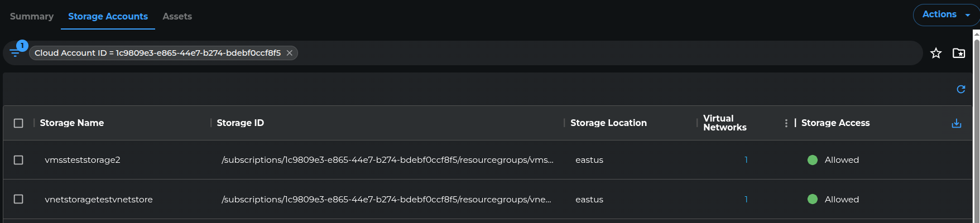
Task: Remove the Cloud Account ID filter chip
Action: [290, 53]
